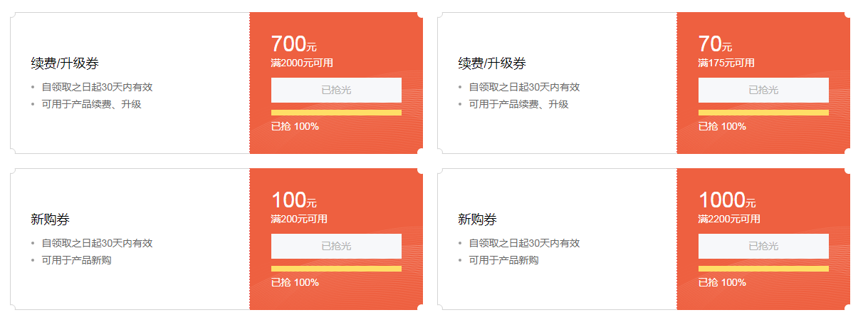The width and height of the screenshot is (868, 325).
Task: Click the progress bar on the 70元 coupon
Action: [763, 113]
